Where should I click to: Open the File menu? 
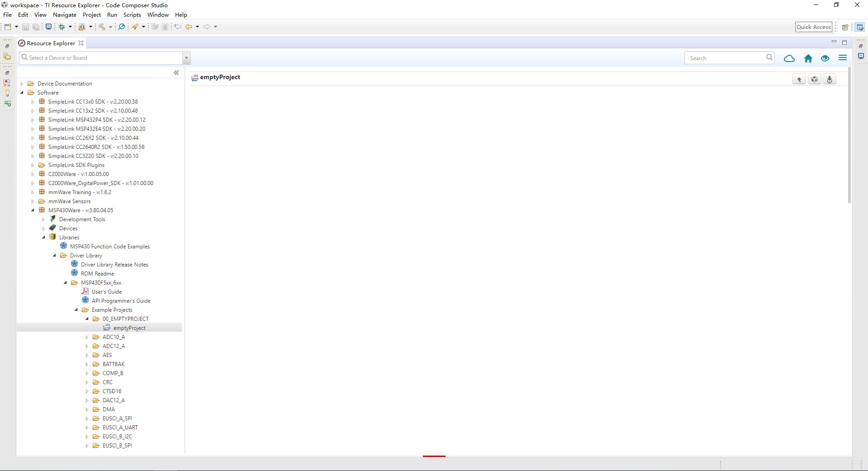pos(7,15)
